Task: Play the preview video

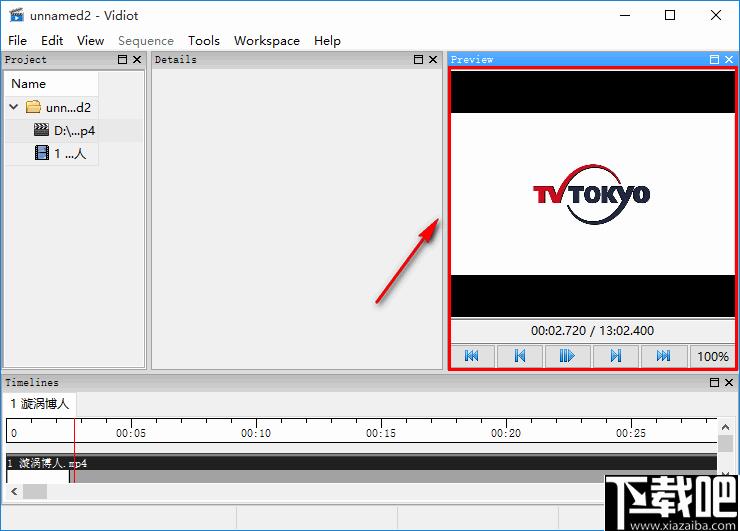Action: pyautogui.click(x=567, y=356)
